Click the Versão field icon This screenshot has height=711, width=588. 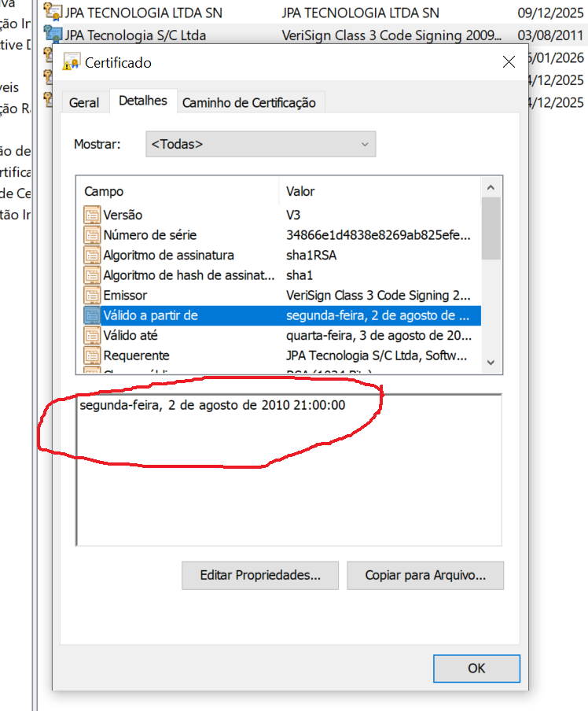click(x=92, y=215)
